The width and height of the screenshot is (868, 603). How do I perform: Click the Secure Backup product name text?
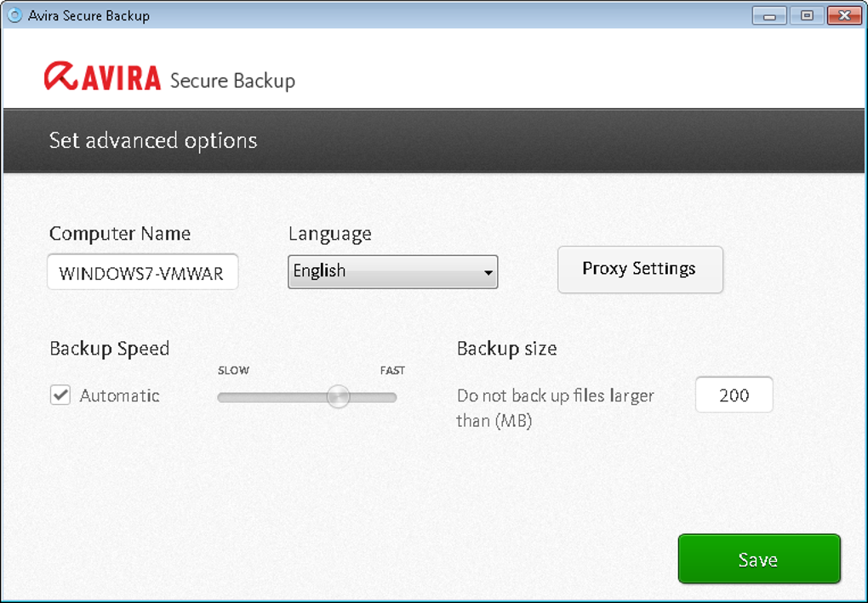pyautogui.click(x=232, y=81)
